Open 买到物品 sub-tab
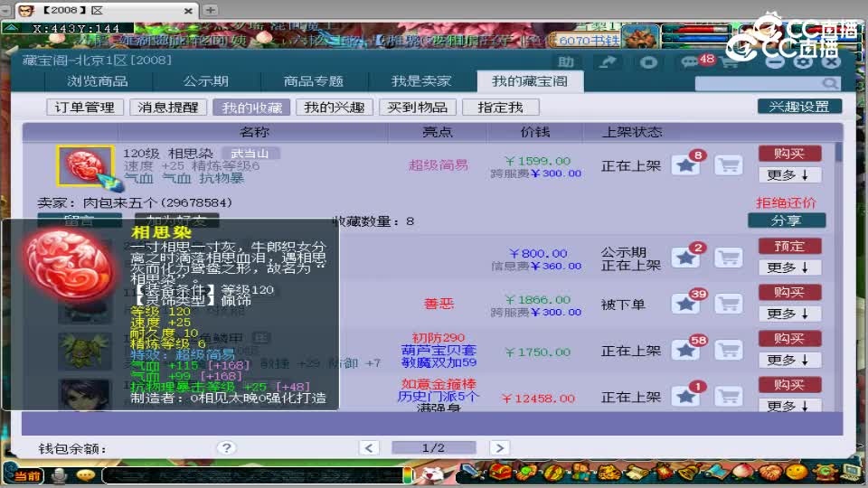Screen dimensions: 868x488 click(418, 108)
